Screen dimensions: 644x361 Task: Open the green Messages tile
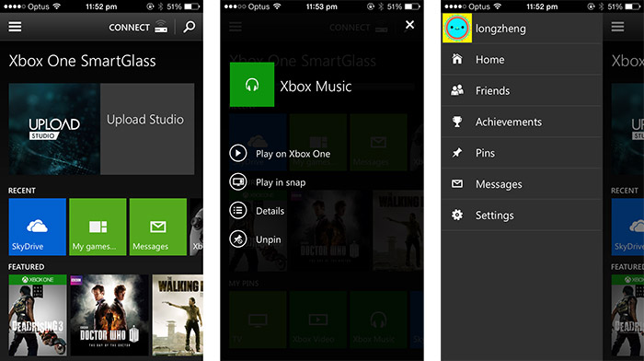click(x=158, y=227)
